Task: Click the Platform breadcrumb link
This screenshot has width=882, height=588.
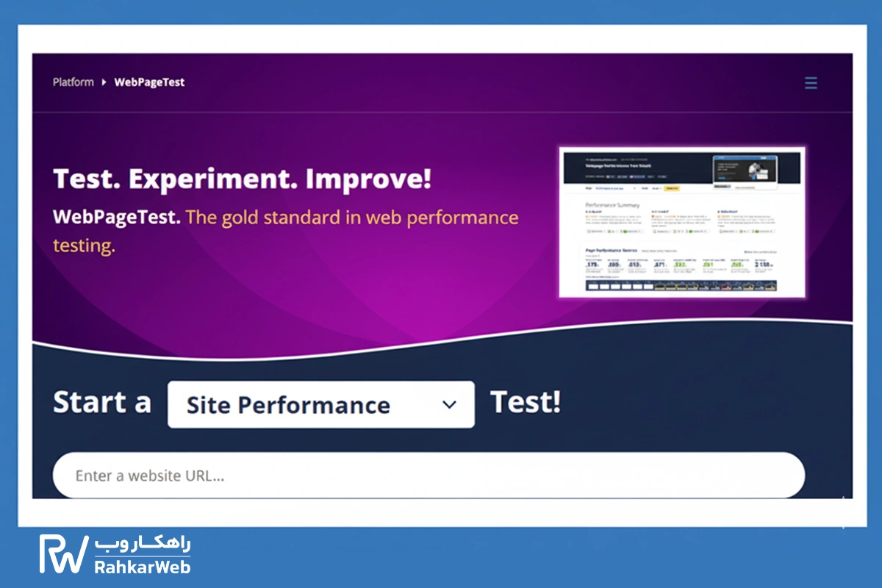Action: [73, 82]
